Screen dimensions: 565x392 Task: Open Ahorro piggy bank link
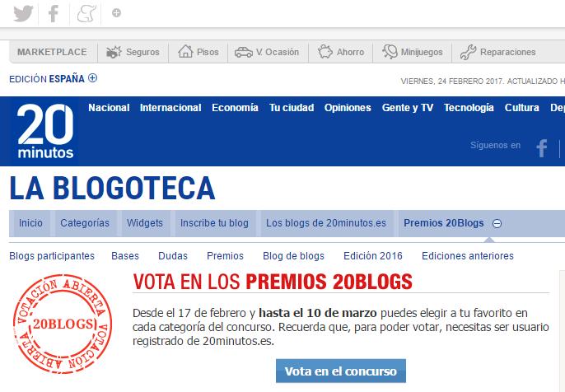341,53
